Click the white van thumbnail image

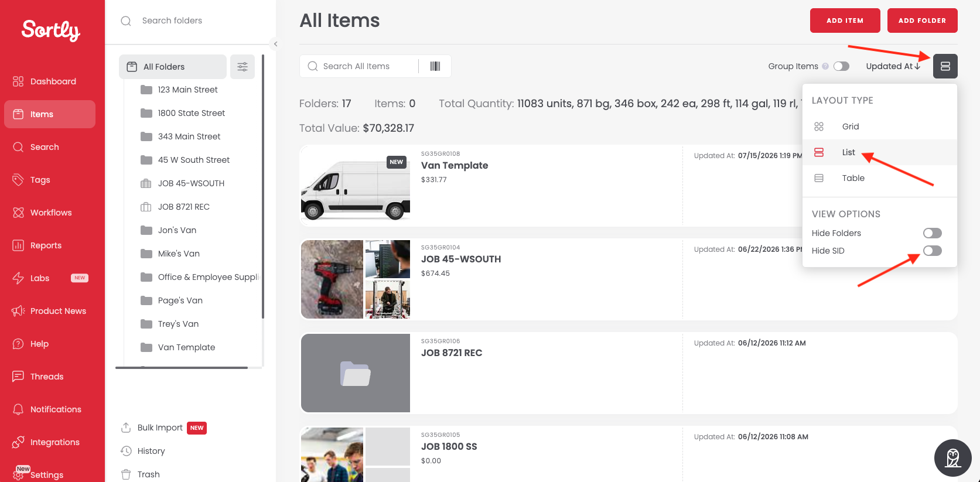(x=356, y=186)
